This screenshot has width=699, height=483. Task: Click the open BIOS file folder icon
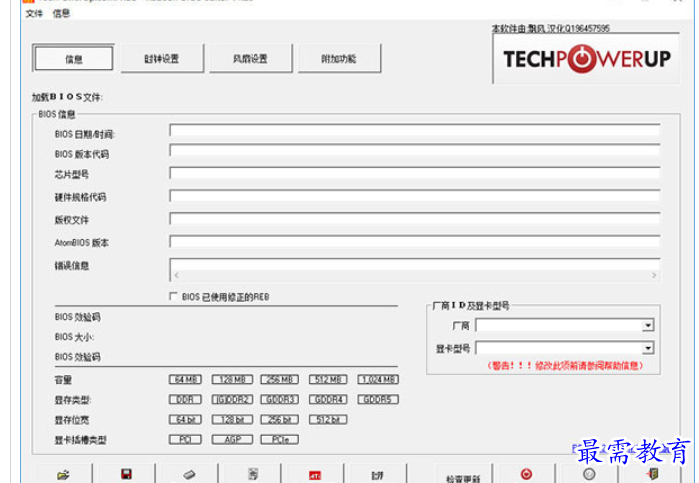(x=63, y=475)
